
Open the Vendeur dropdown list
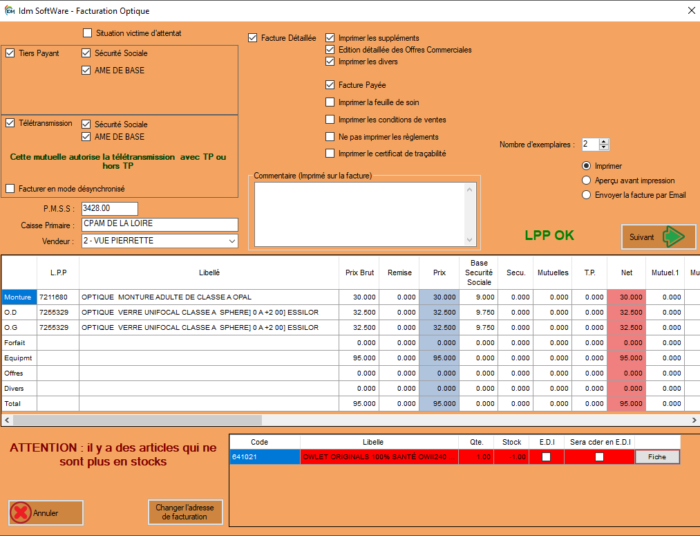232,241
